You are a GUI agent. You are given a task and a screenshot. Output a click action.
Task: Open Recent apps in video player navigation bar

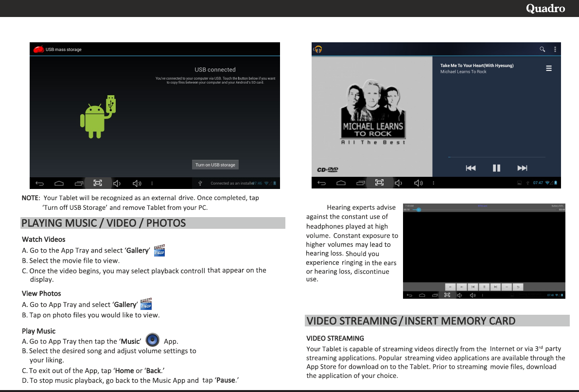click(x=435, y=295)
